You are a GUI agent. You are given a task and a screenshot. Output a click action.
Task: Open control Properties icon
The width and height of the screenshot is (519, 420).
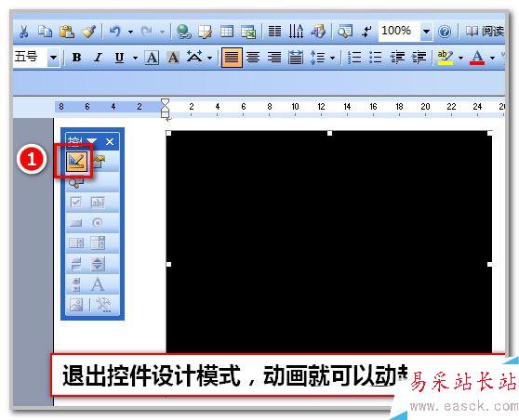point(99,162)
